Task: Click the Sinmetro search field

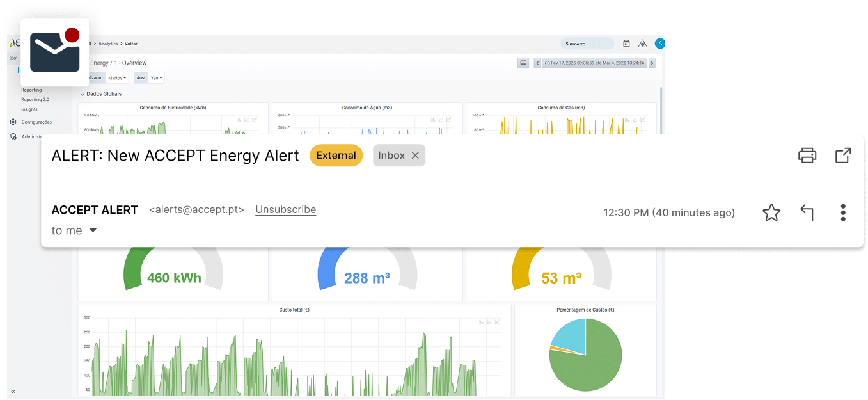Action: pyautogui.click(x=587, y=44)
